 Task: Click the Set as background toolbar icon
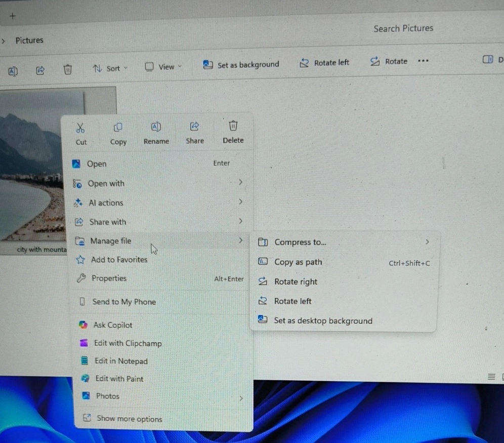point(207,64)
